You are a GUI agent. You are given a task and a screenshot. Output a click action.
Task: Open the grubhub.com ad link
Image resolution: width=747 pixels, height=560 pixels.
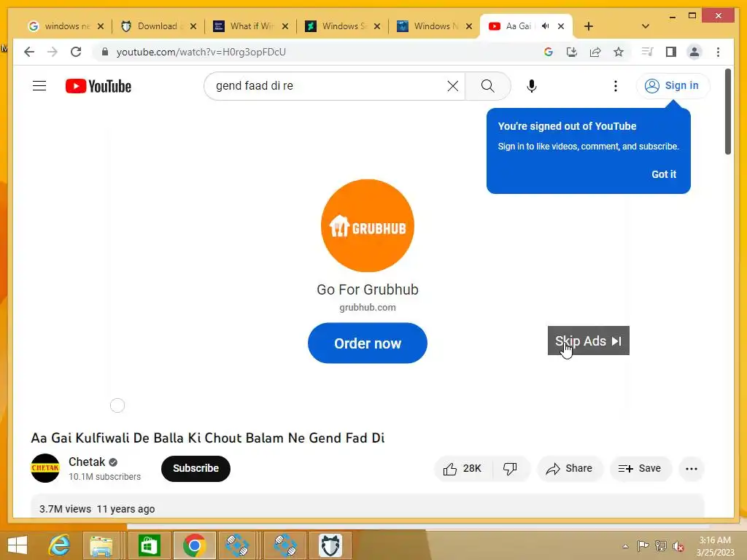click(x=368, y=308)
